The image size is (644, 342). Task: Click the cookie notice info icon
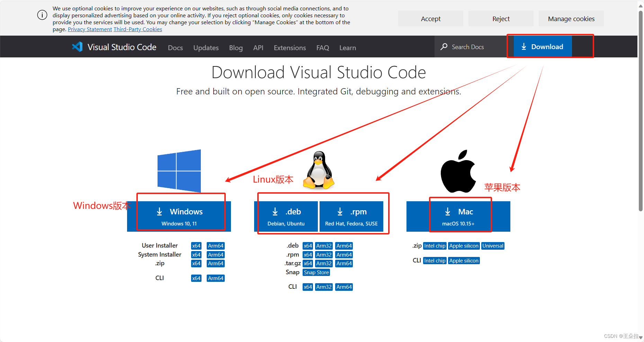(42, 15)
